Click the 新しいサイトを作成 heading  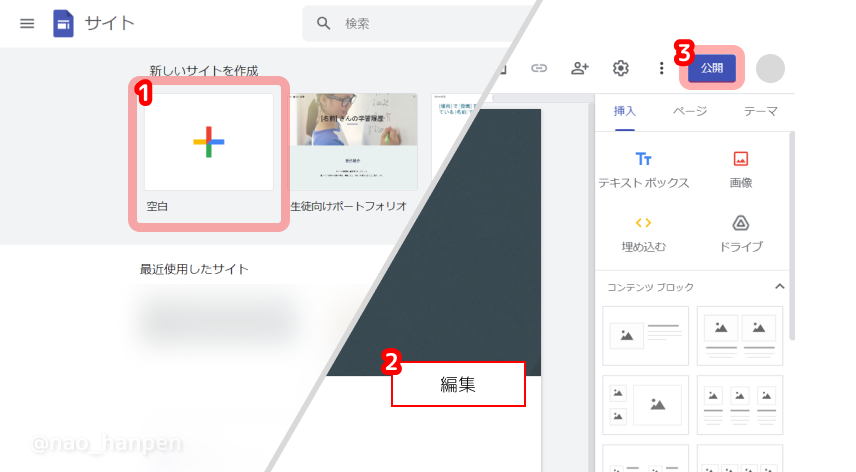204,70
